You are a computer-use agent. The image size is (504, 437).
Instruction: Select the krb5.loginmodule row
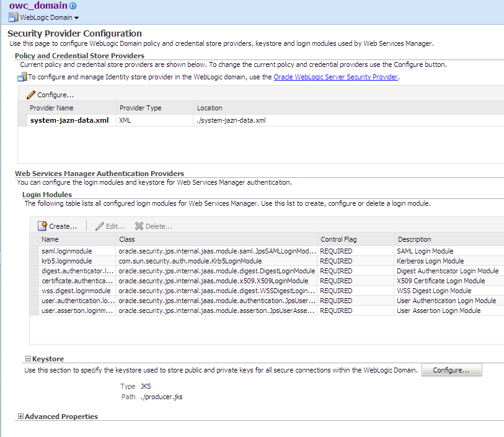[267, 261]
